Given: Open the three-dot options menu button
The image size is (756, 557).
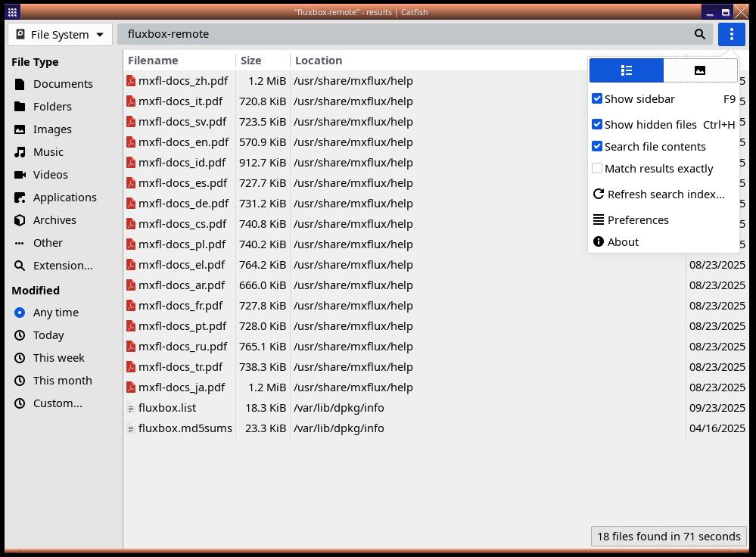Looking at the screenshot, I should pos(731,34).
